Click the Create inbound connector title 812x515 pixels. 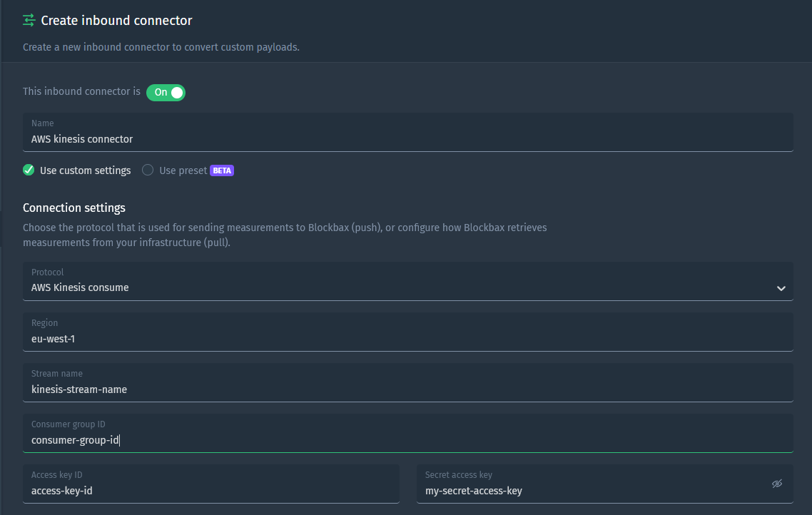coord(116,20)
